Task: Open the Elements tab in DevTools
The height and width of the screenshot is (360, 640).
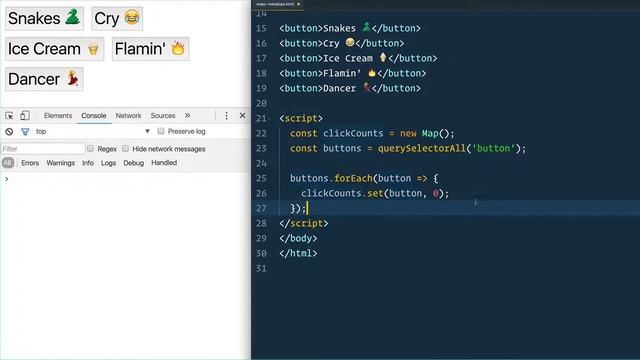Action: click(x=58, y=116)
